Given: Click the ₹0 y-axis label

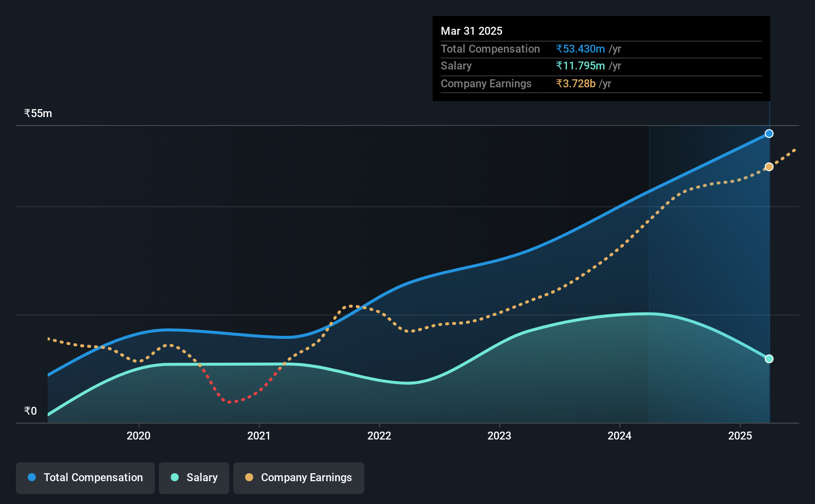Looking at the screenshot, I should [x=31, y=411].
